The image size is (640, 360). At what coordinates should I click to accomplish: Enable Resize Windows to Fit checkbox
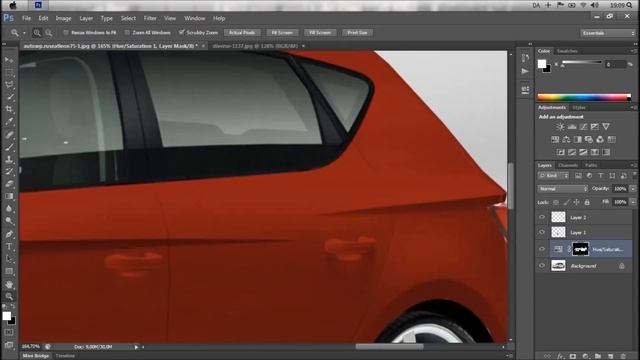66,32
